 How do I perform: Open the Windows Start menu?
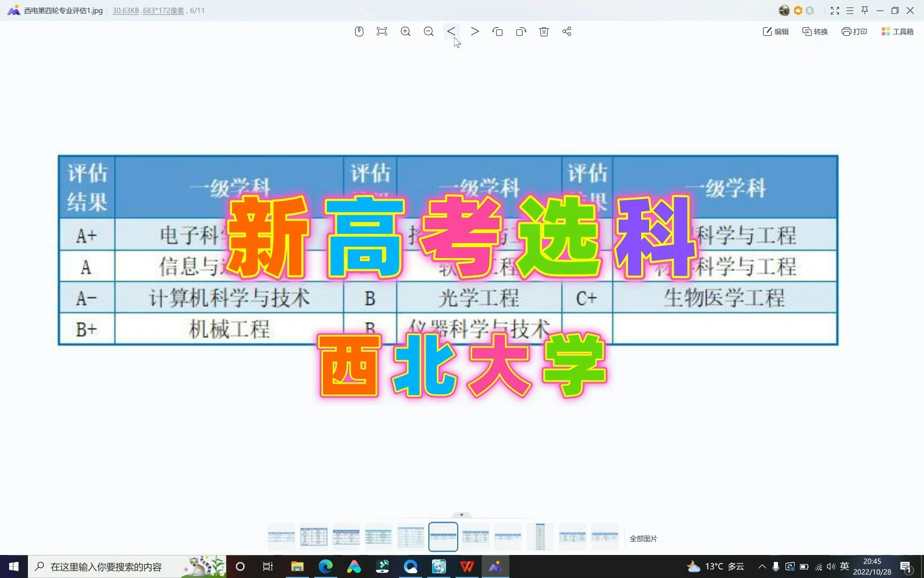click(x=14, y=566)
